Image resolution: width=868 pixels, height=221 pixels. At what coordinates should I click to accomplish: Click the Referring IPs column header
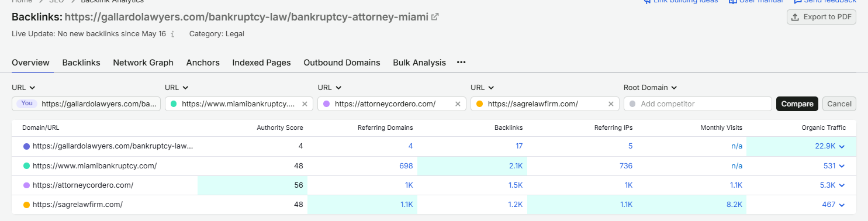click(614, 127)
